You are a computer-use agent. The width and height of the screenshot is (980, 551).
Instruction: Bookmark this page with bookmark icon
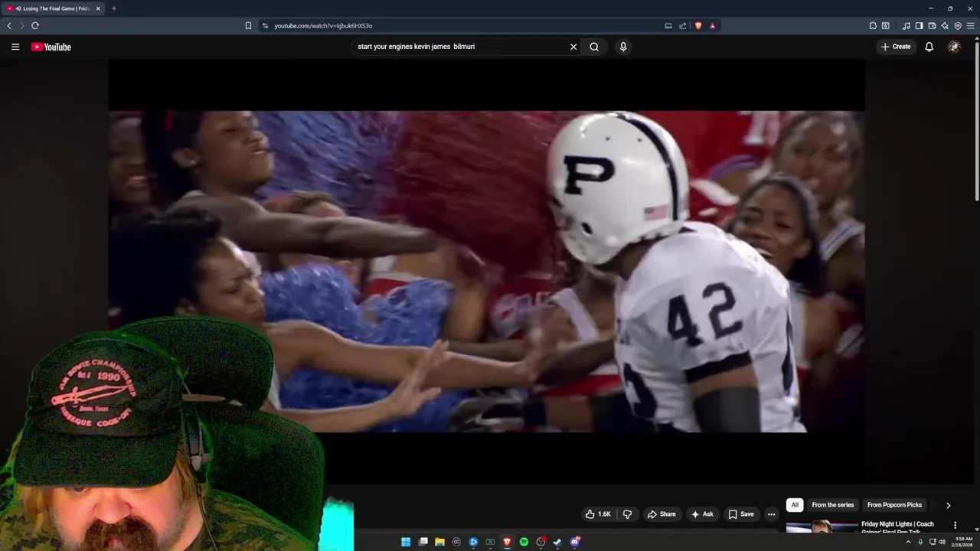tap(248, 25)
